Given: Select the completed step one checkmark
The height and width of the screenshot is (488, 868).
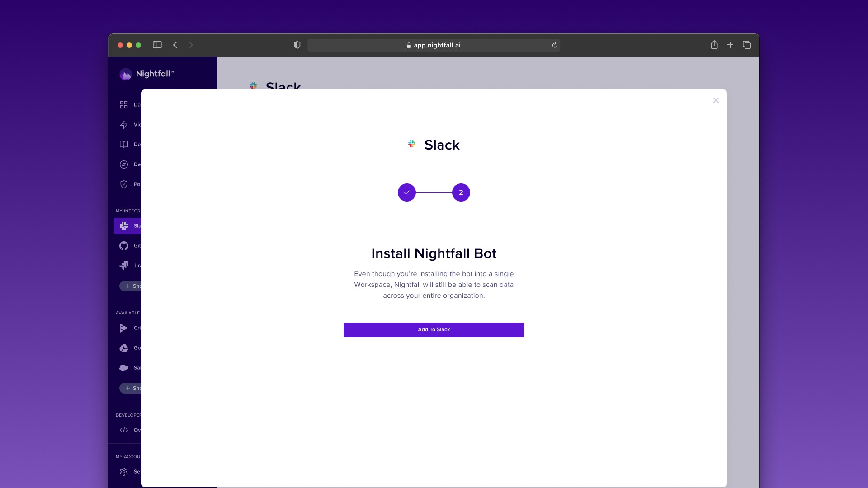Looking at the screenshot, I should click(x=407, y=192).
